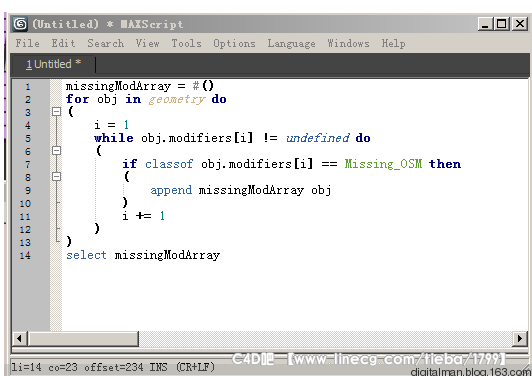Click the horizontal scrollbar right arrow

pyautogui.click(x=519, y=338)
